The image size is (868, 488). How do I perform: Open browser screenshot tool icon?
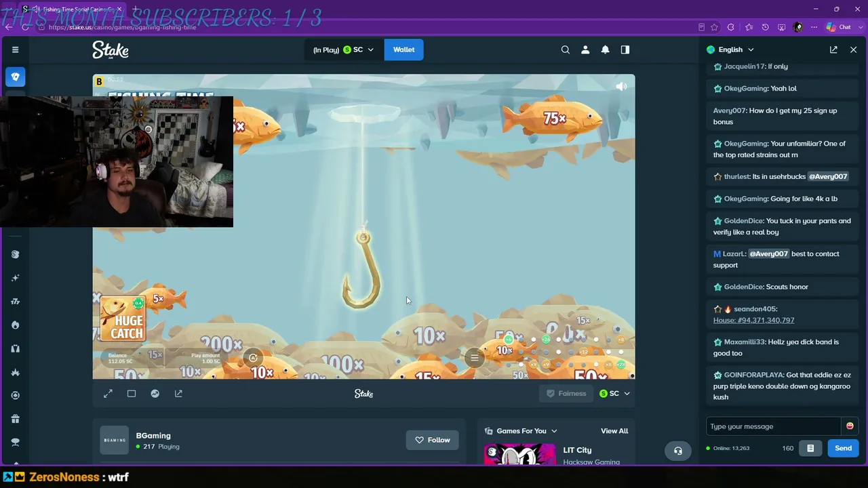click(x=781, y=27)
